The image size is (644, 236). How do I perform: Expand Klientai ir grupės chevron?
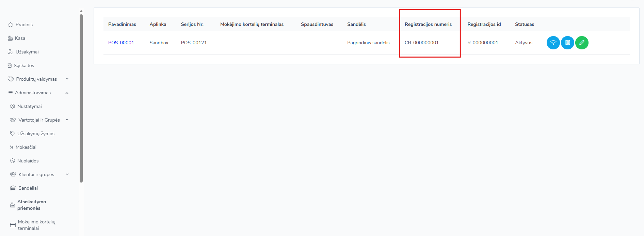point(67,174)
